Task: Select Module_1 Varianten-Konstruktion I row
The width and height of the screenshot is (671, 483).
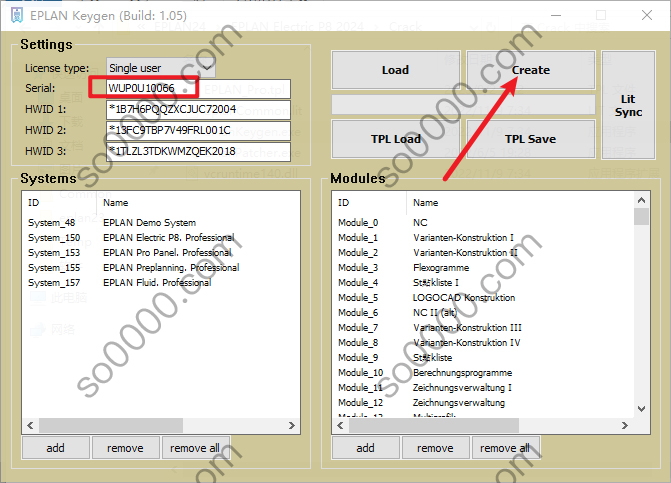Action: pos(484,237)
